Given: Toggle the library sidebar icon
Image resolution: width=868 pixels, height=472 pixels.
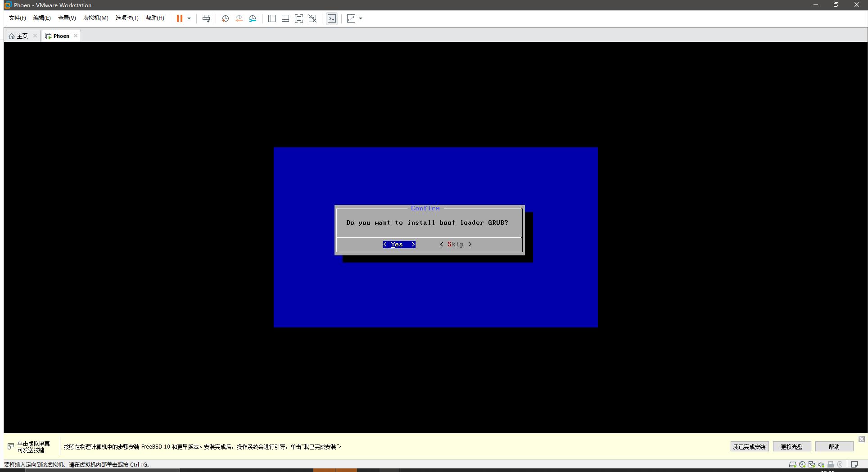Looking at the screenshot, I should tap(271, 18).
